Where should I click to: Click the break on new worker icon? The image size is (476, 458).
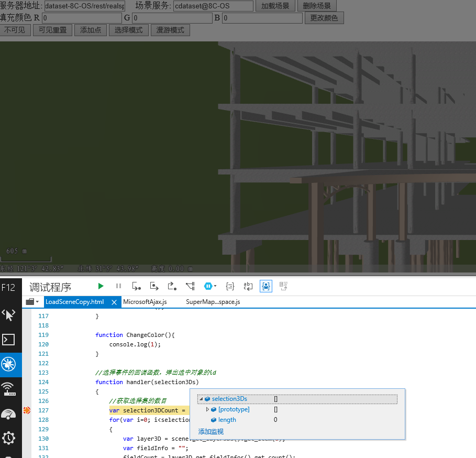point(190,286)
